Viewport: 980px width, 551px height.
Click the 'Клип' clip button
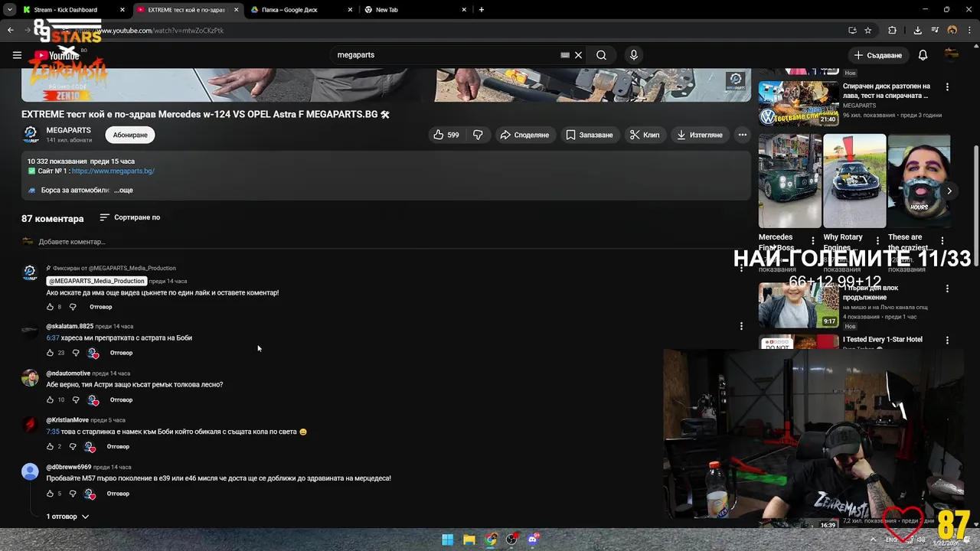(645, 135)
